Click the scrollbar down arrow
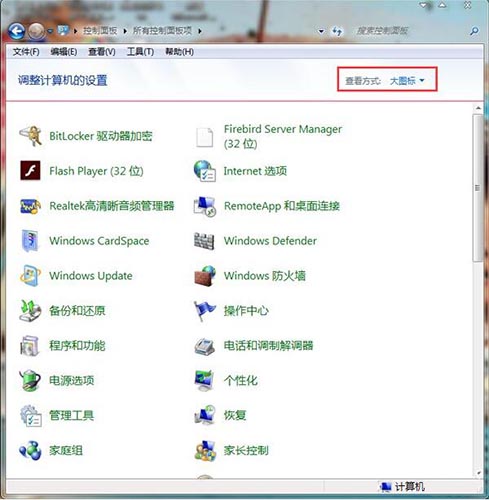The image size is (489, 500). pos(478,473)
